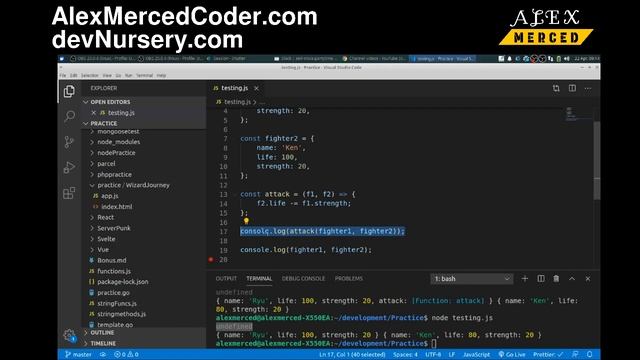Viewport: 640px width, 360px height.
Task: Toggle the breakpoint on line 20
Action: (211, 259)
